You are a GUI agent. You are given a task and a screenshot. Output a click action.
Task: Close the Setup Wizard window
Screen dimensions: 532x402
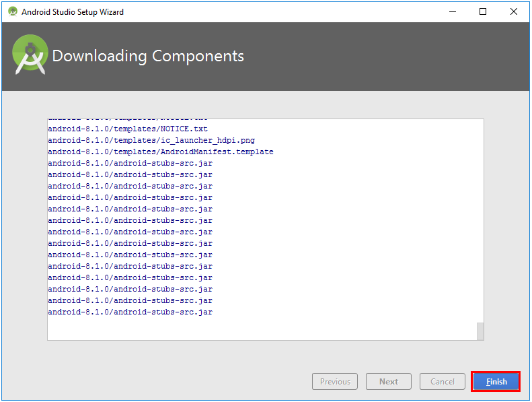pos(513,11)
